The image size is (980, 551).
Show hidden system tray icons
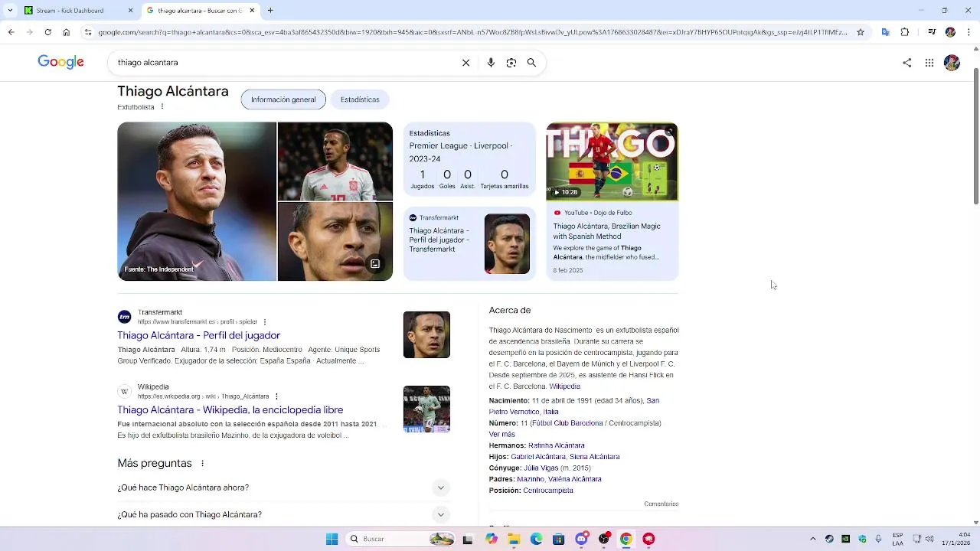tap(813, 539)
